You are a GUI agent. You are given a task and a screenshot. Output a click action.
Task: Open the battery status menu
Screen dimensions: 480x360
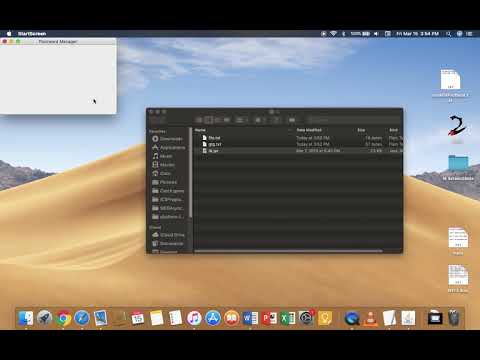360,34
